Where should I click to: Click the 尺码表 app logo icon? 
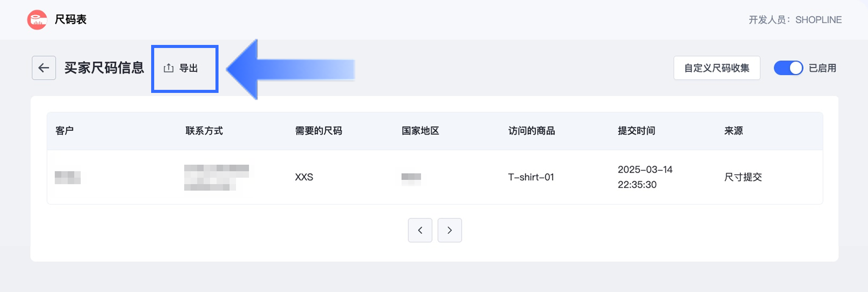pos(37,20)
